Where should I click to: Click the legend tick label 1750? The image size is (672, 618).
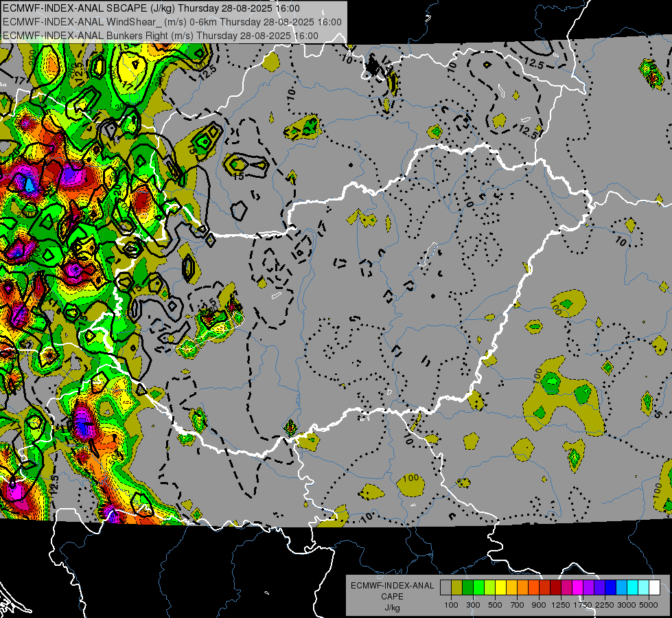583,605
